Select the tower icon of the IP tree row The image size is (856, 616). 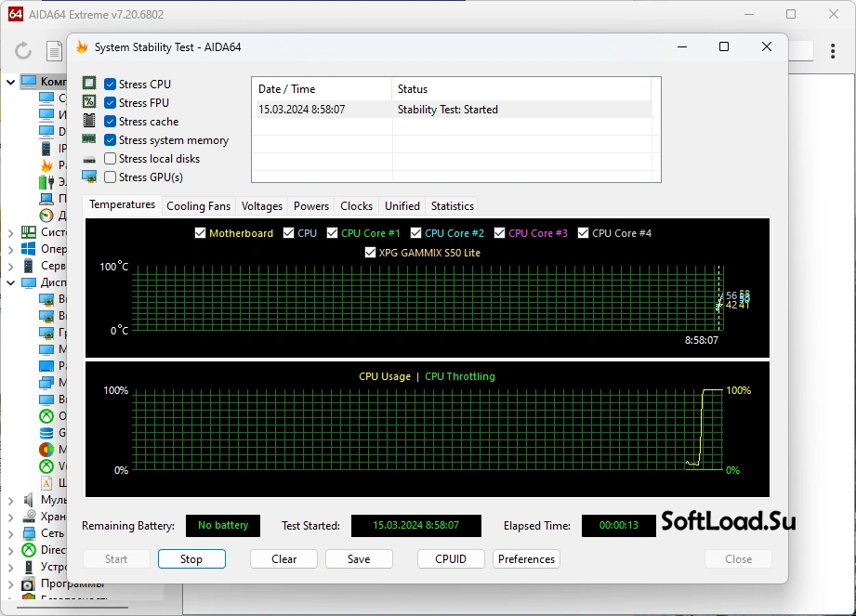click(x=46, y=149)
